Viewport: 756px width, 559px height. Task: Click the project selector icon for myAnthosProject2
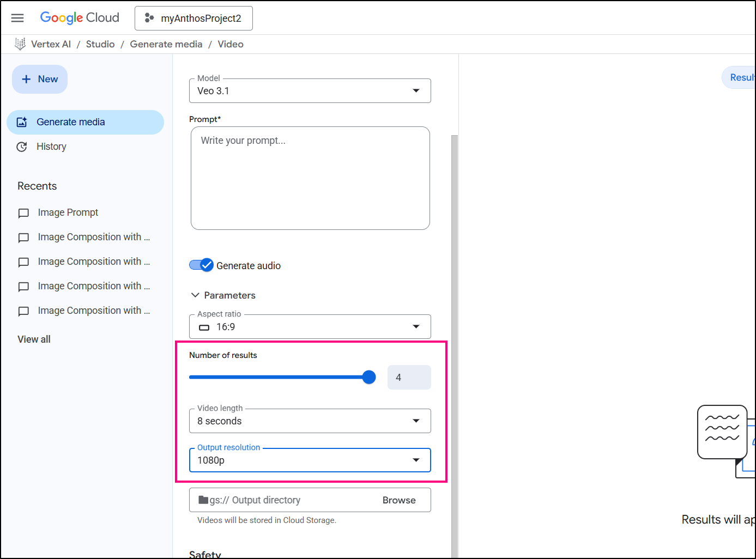tap(149, 18)
